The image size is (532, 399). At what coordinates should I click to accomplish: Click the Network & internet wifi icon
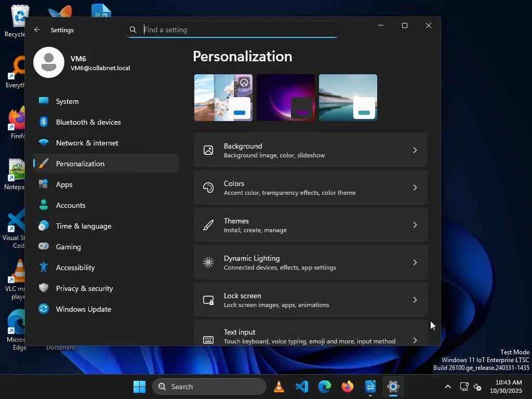point(44,142)
